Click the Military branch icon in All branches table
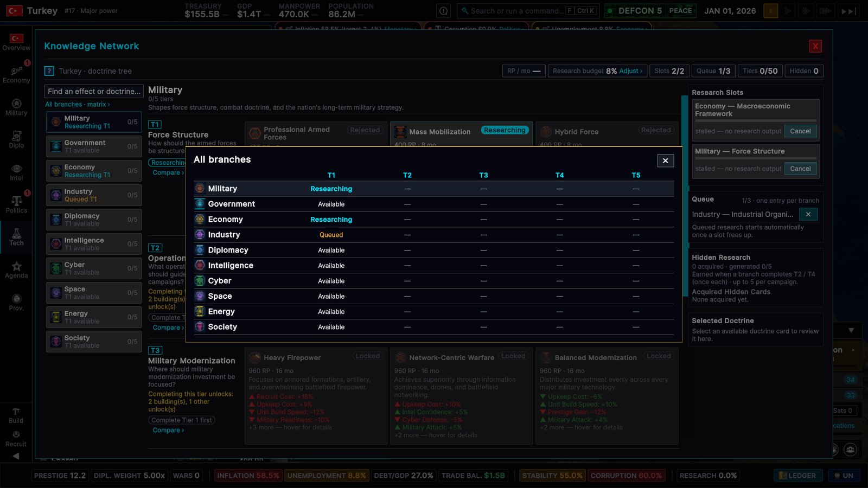The image size is (868, 488). tap(200, 189)
